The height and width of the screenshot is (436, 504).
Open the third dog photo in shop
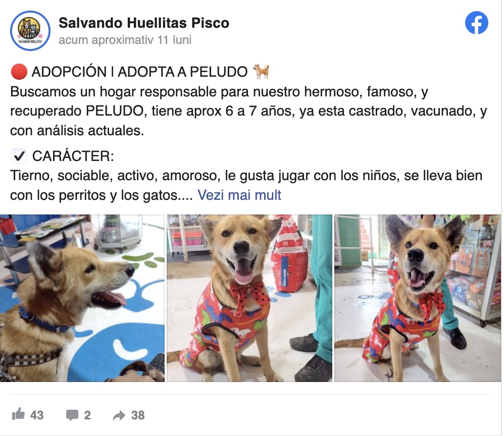click(418, 298)
